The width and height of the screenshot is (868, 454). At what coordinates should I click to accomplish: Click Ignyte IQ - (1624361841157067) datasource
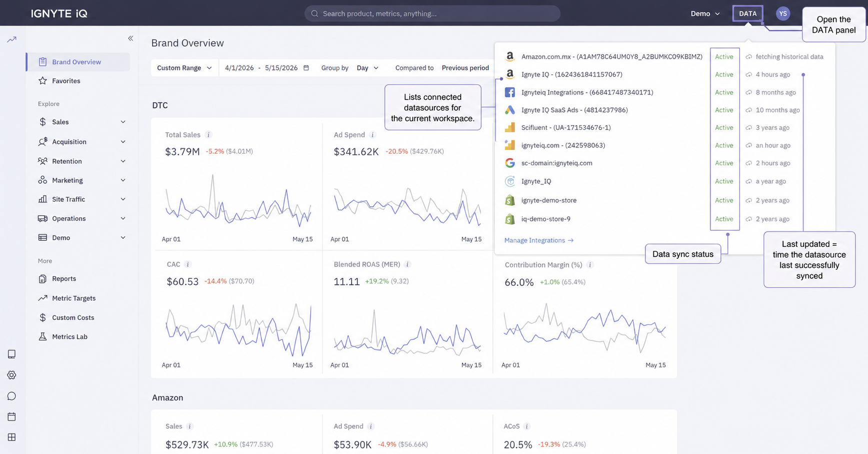[x=572, y=74]
